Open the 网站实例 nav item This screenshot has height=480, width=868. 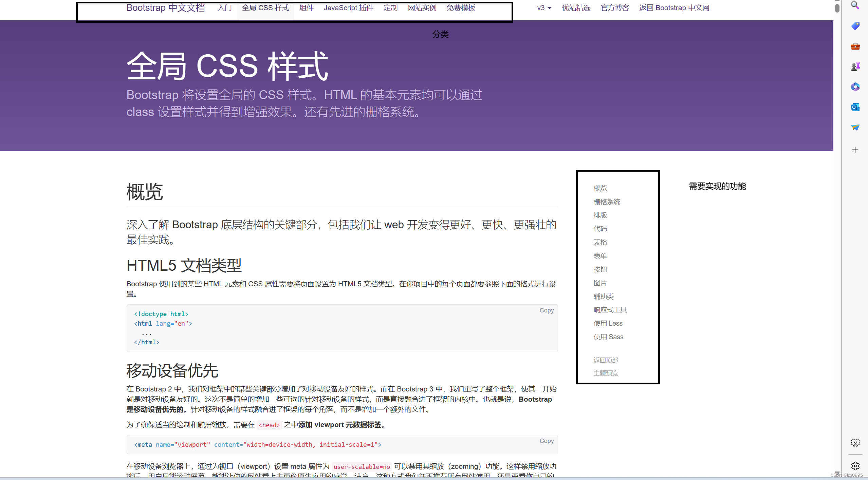422,8
